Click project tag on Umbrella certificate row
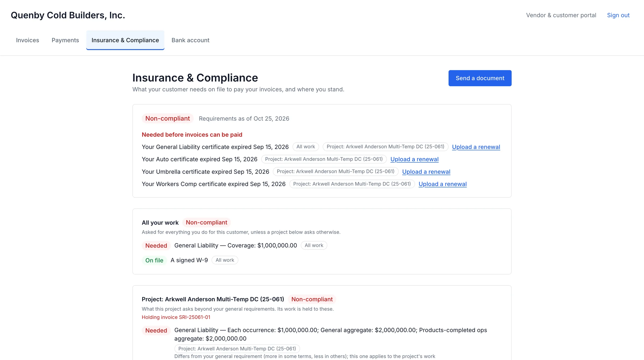This screenshot has height=360, width=644. (335, 172)
